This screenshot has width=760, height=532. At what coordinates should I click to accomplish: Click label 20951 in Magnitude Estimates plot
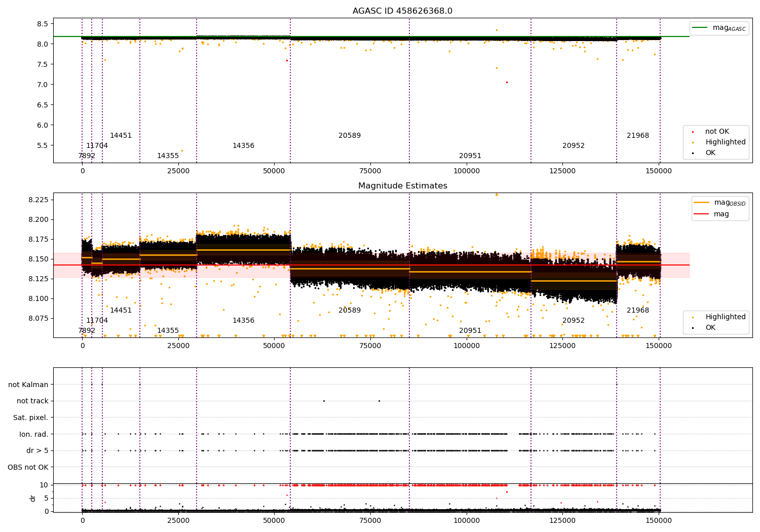click(x=470, y=331)
